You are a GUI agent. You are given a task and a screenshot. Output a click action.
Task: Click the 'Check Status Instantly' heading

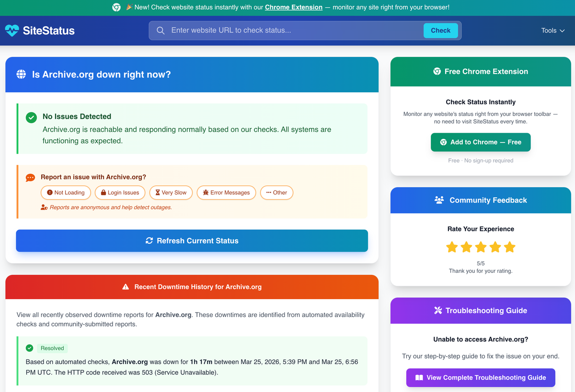[x=481, y=102]
